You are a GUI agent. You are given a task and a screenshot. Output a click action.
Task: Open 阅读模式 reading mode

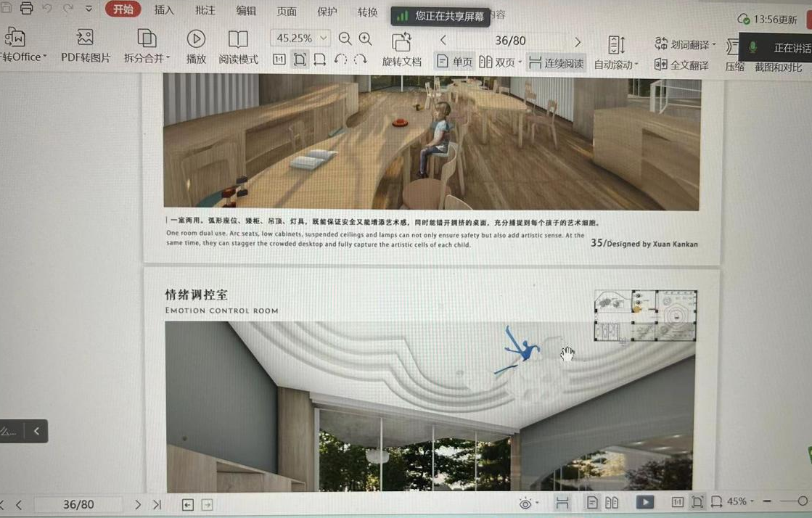[238, 39]
